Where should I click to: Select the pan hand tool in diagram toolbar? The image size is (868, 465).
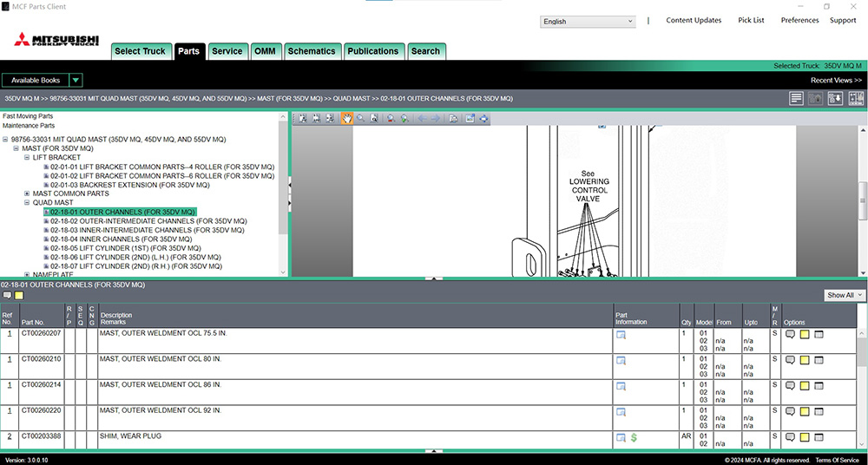click(x=347, y=119)
